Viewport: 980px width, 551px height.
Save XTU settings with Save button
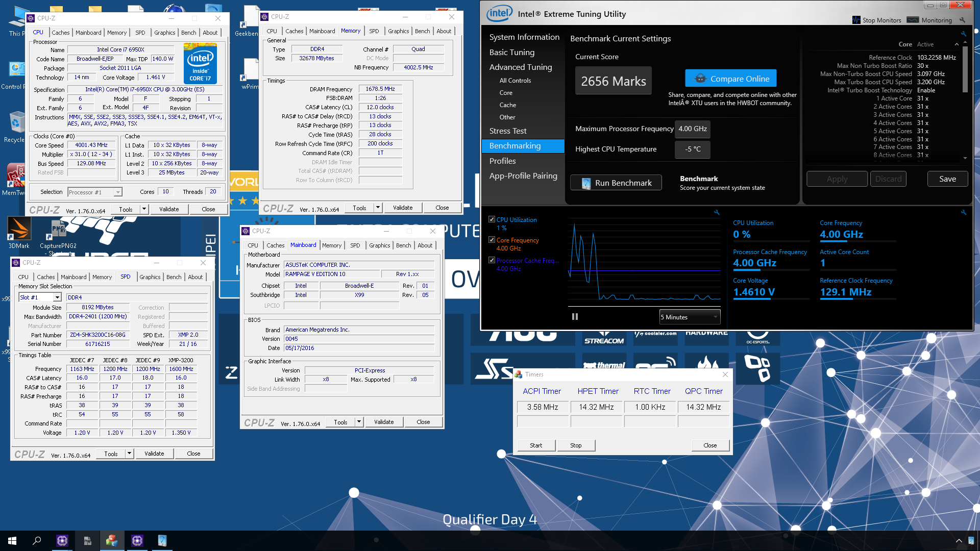coord(947,179)
